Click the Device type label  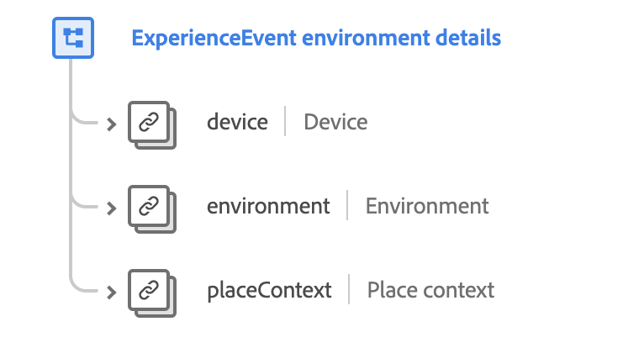(x=335, y=123)
